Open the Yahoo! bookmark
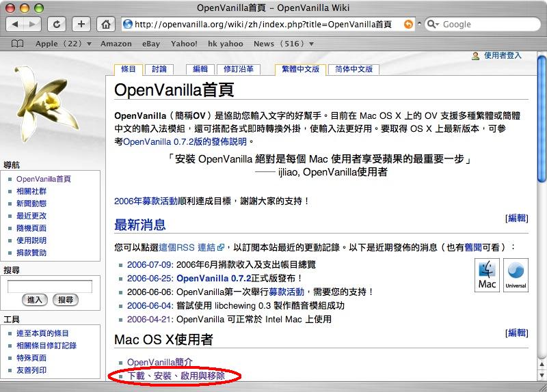Viewport: 547px width, 392px height. click(184, 44)
